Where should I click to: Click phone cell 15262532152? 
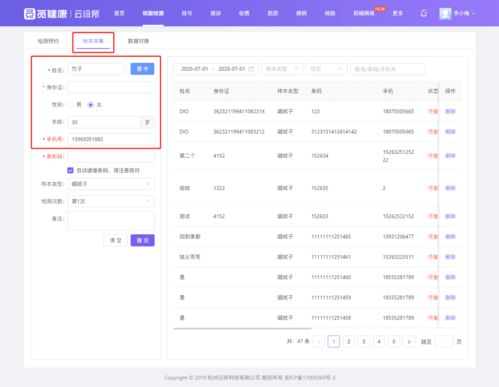coord(398,216)
